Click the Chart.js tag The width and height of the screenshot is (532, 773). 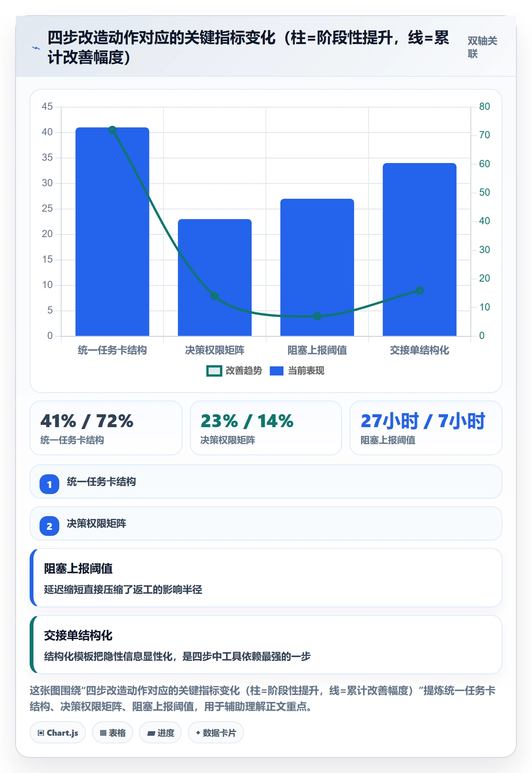coord(58,733)
